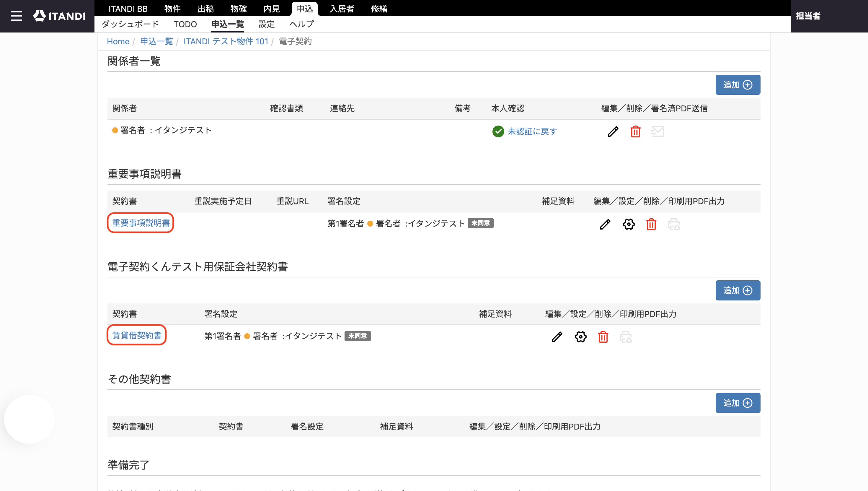Edit 重要事項説明書 contract with pencil icon
Image resolution: width=868 pixels, height=491 pixels.
click(x=605, y=224)
